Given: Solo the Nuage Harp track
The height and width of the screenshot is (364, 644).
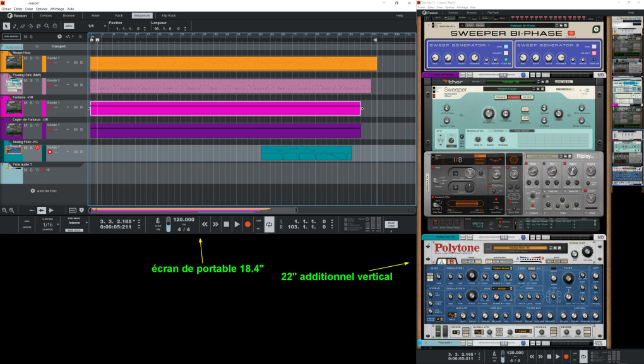Looking at the screenshot, I should click(x=31, y=58).
